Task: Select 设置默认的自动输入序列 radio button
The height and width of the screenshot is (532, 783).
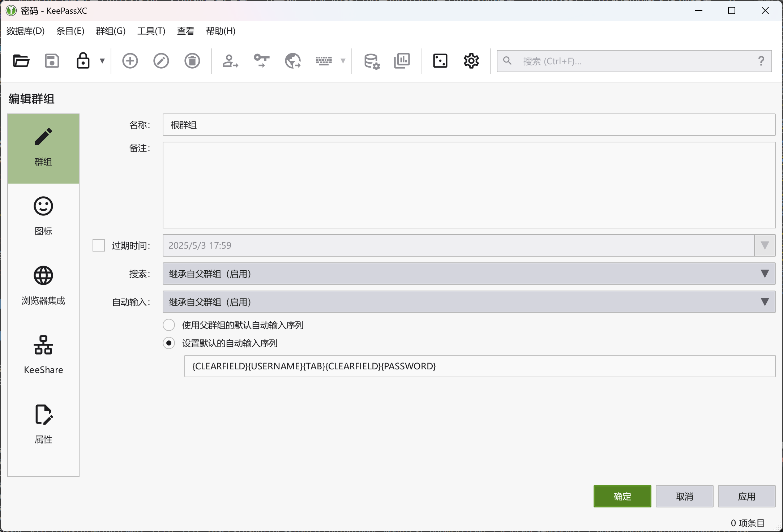Action: click(169, 343)
